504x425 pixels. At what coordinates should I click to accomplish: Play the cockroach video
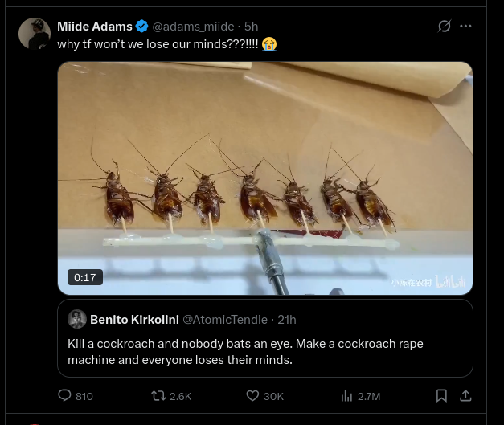click(x=265, y=177)
